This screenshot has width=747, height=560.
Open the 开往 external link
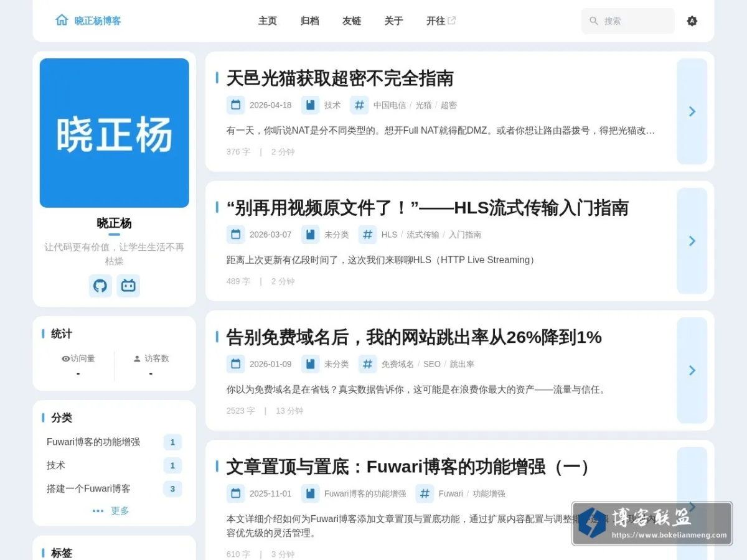coord(441,21)
